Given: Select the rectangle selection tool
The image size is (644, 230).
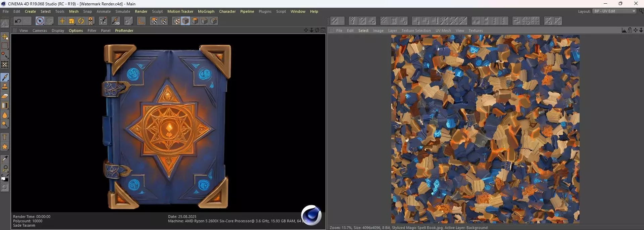Looking at the screenshot, I should point(5,46).
